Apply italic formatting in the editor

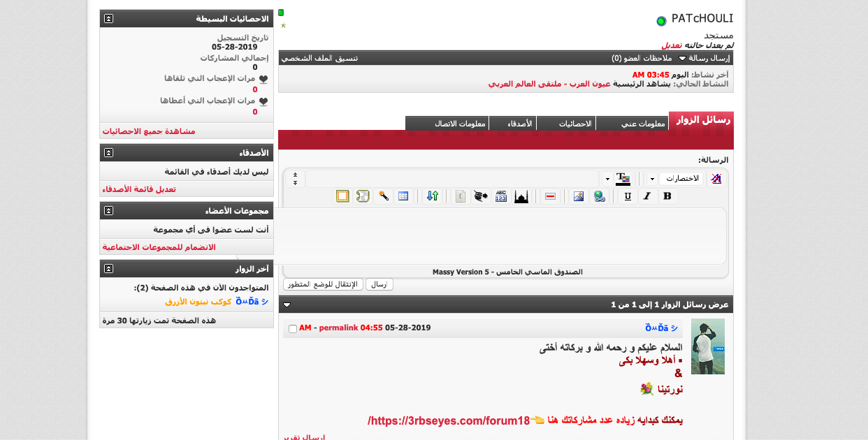tap(647, 196)
